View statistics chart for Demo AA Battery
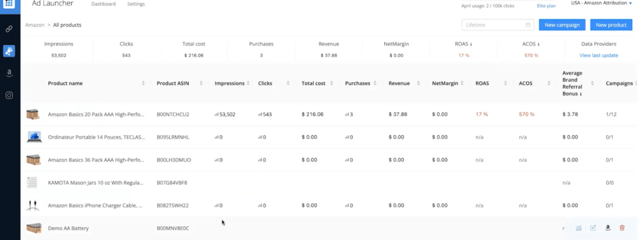The height and width of the screenshot is (240, 644). coord(579,228)
